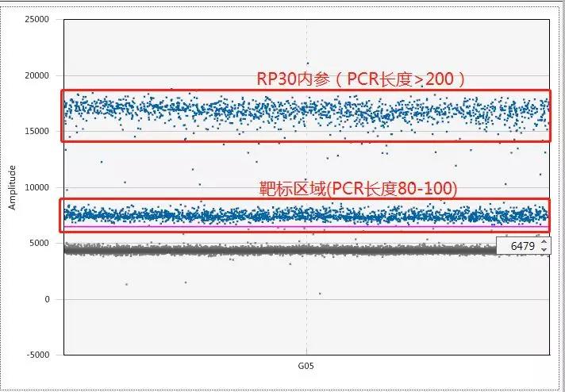Click the G05 well label
Screen dimensions: 565x392
[x=306, y=366]
